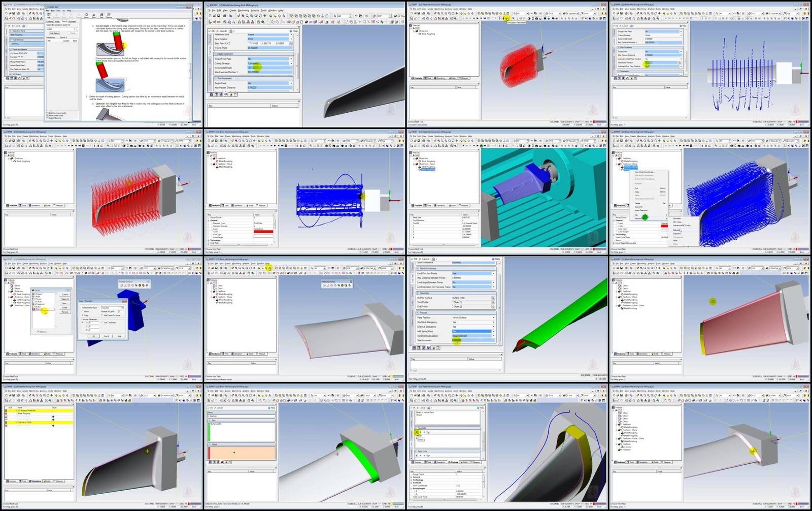Open the thumbnail with the dense red toolpath bundle
Viewport: 812px width, 511px height.
coord(507,64)
